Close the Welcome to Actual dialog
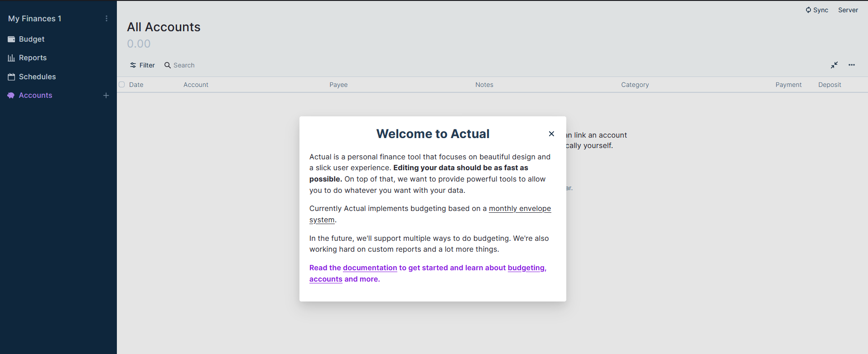This screenshot has height=354, width=868. (x=551, y=134)
